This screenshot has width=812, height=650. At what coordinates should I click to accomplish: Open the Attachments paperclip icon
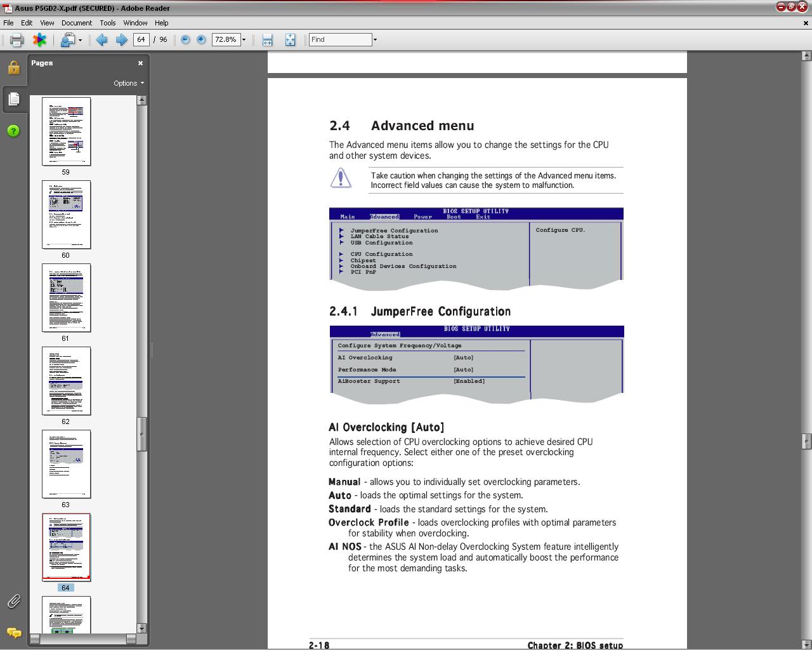[x=13, y=601]
